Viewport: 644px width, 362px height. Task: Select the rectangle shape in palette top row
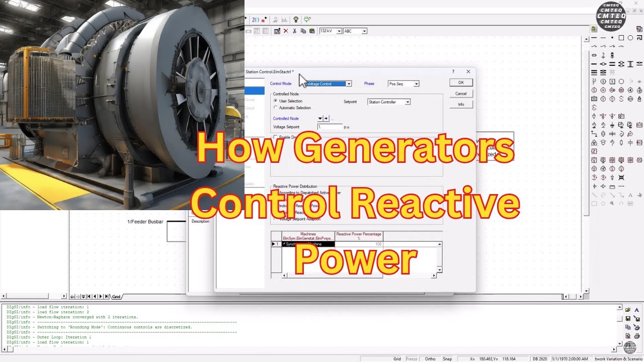coord(621,38)
